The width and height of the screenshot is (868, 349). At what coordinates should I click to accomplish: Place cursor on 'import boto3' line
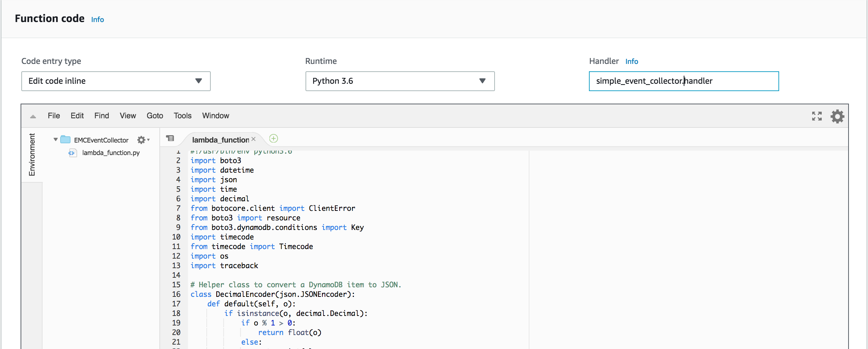[x=216, y=161]
